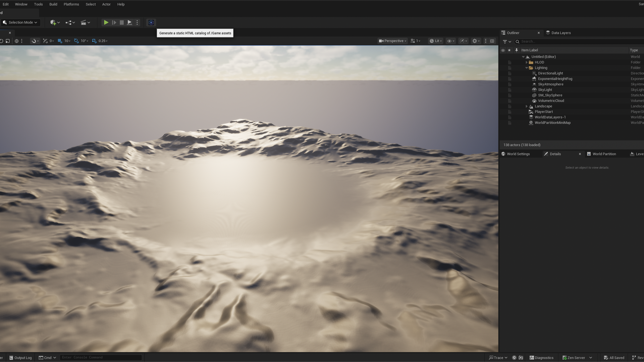Switch the viewport layout grid

tap(492, 41)
